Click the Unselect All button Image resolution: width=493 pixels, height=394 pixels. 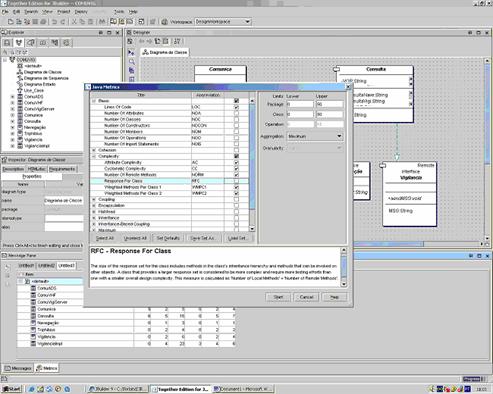click(x=135, y=238)
